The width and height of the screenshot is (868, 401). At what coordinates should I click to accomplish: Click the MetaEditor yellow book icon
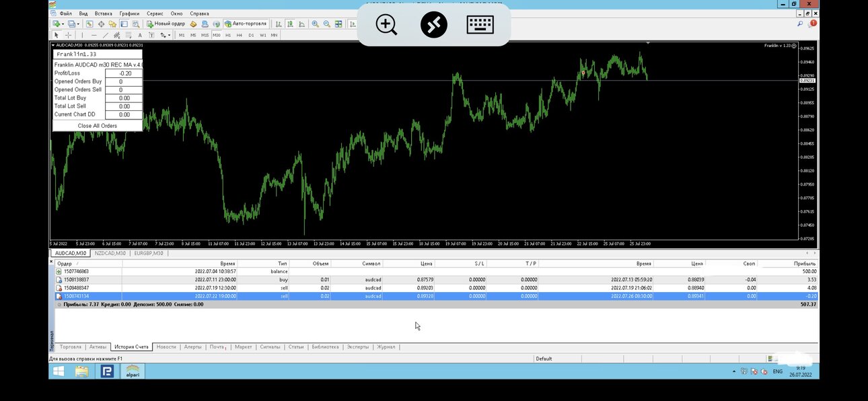[193, 24]
